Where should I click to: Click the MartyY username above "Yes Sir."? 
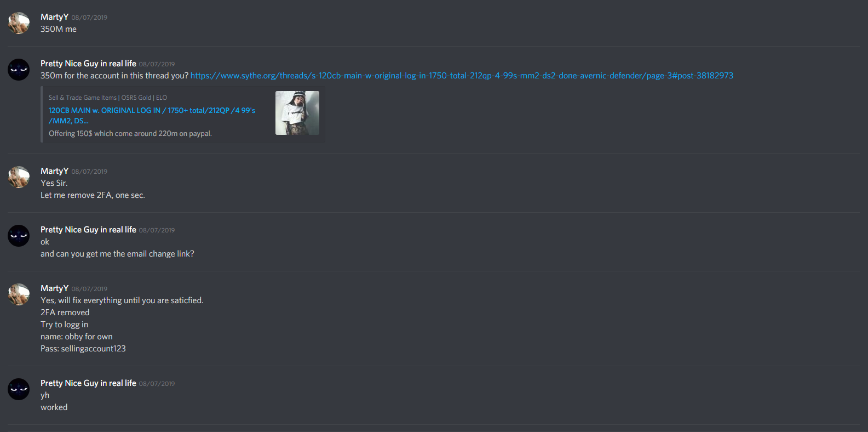[x=54, y=171]
